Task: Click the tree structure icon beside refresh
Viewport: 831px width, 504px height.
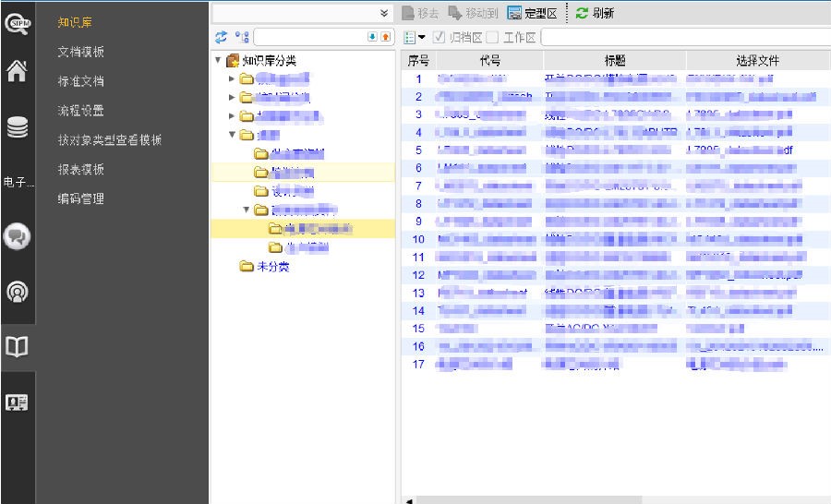Action: (242, 37)
